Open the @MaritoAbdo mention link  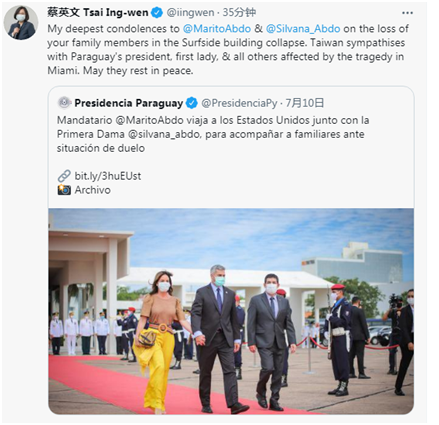coord(217,29)
